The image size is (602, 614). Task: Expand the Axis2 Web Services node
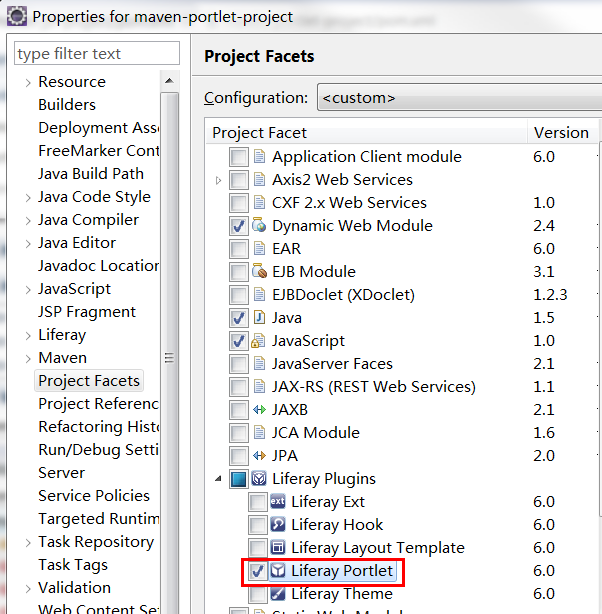(x=219, y=180)
